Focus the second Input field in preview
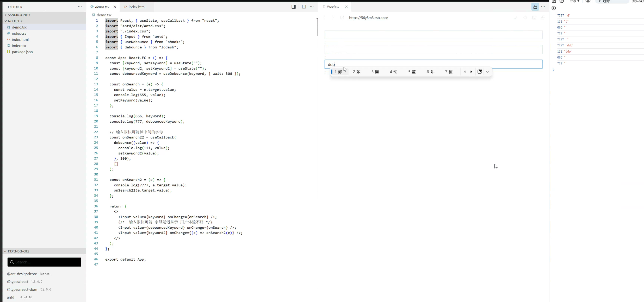Viewport: 644px width, 302px height. click(x=434, y=49)
